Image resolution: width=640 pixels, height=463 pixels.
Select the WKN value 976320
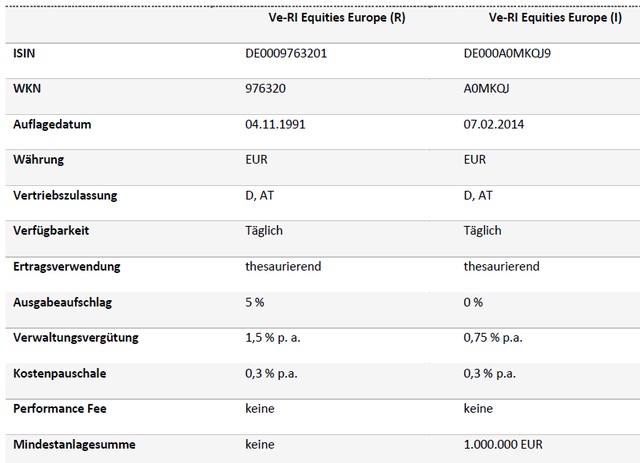265,88
